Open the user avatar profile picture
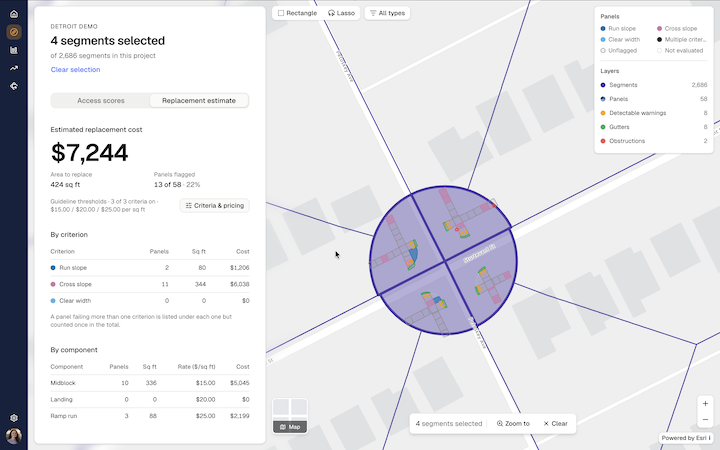 [x=14, y=436]
